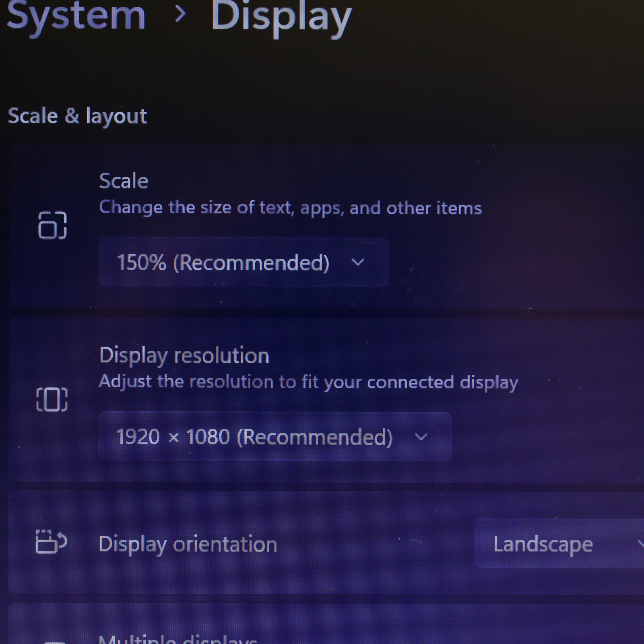
Task: Expand the chevron beside 150% (Recommended)
Action: 357,262
